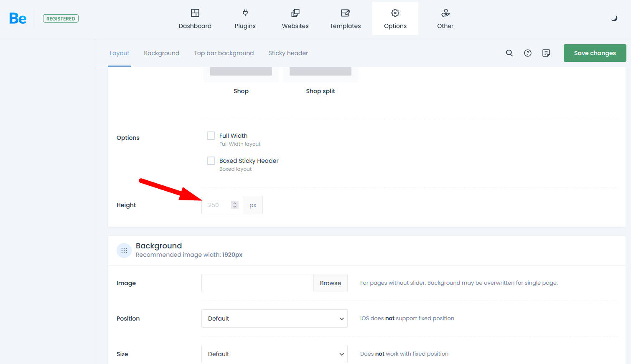This screenshot has height=364, width=631.
Task: Click the Be logo icon
Action: coord(18,18)
